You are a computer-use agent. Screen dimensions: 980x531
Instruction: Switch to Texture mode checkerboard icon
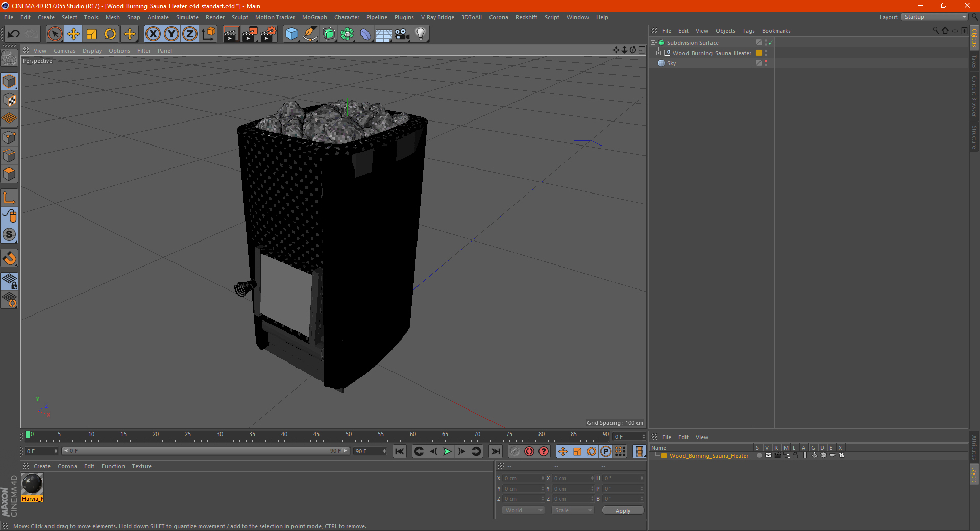point(10,100)
